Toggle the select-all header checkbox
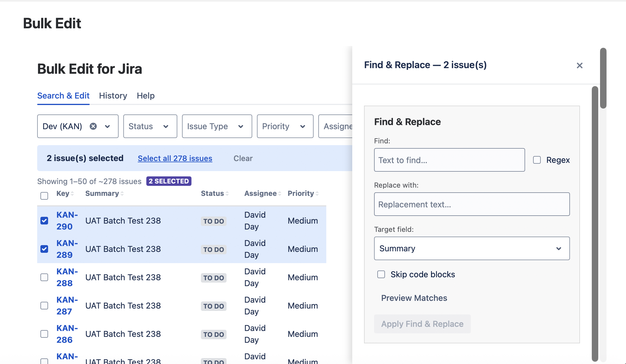The image size is (626, 364). pos(44,196)
